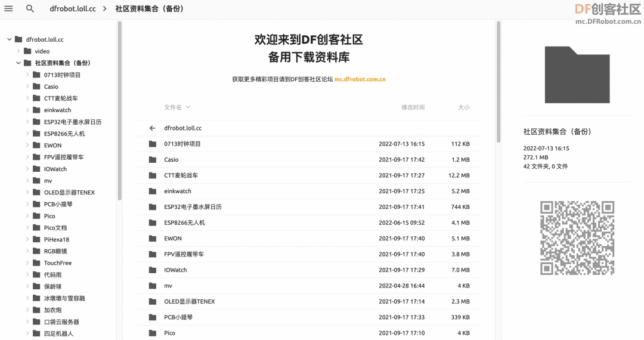Click folder icon in mv list row

point(153,286)
